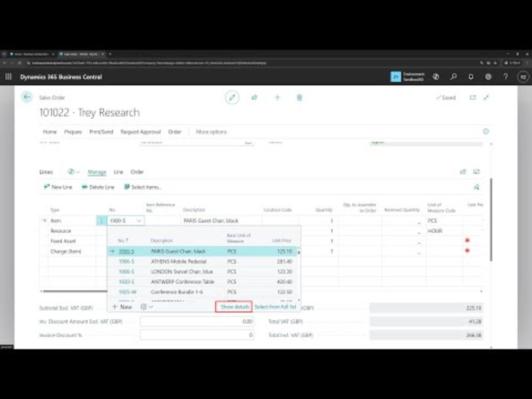Click the HOUR unit of measure cell
The width and height of the screenshot is (532, 399).
(x=444, y=231)
